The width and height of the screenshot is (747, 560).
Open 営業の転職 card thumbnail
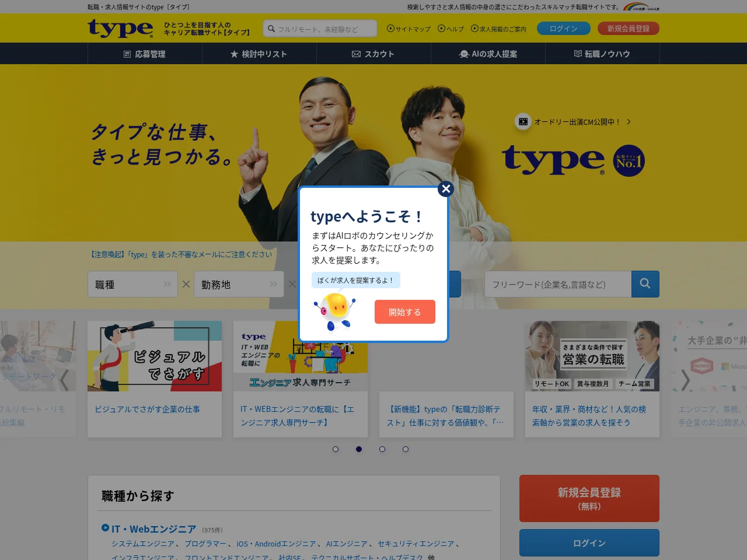click(x=592, y=356)
